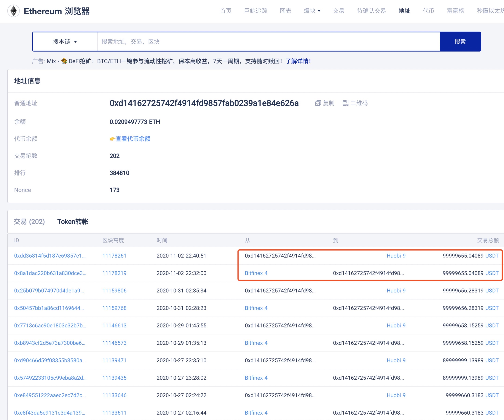Open 富豪榜 navigation item
The width and height of the screenshot is (504, 420).
pyautogui.click(x=455, y=11)
